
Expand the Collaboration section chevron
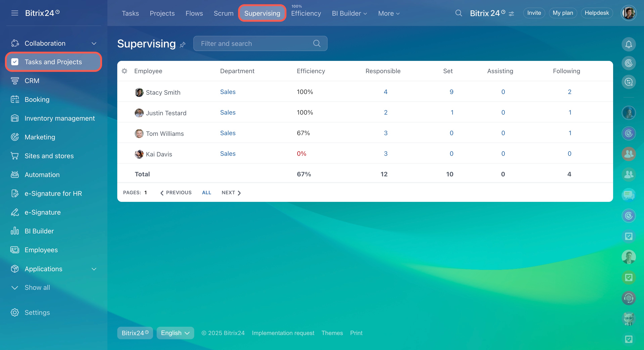(x=94, y=43)
